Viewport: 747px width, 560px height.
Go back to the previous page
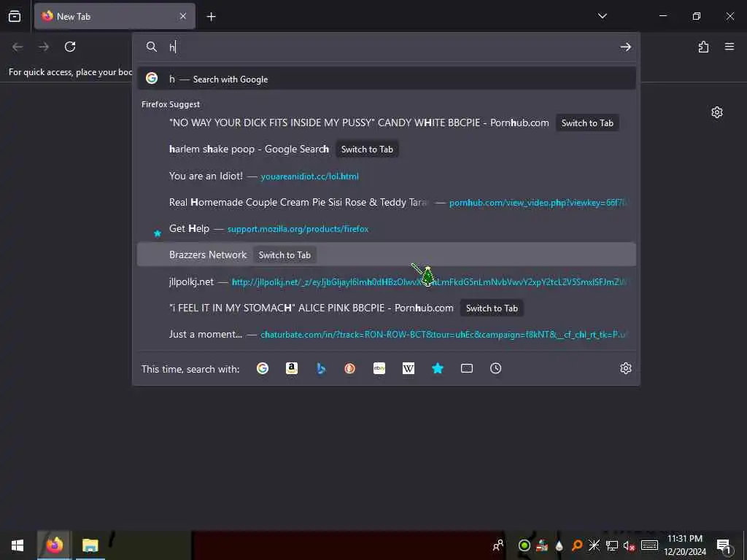pyautogui.click(x=18, y=47)
